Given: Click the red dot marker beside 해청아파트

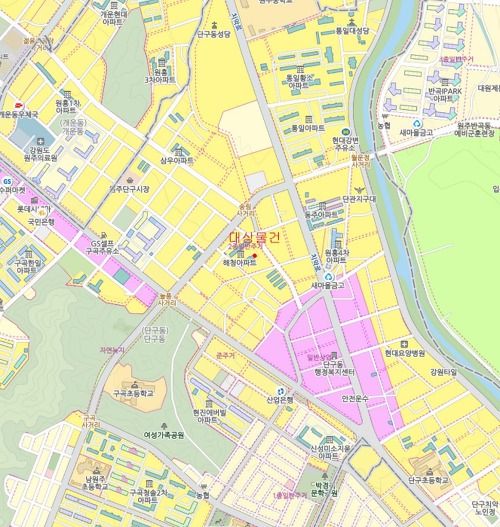Looking at the screenshot, I should [255, 256].
